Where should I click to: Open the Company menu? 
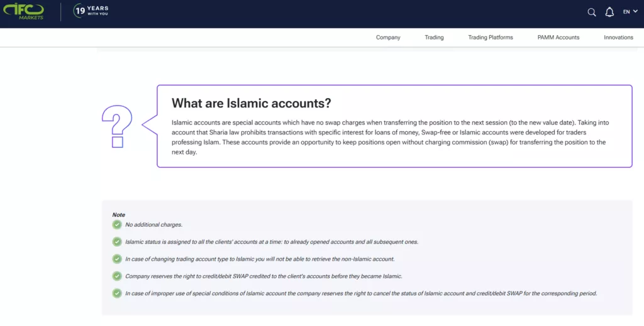click(388, 37)
